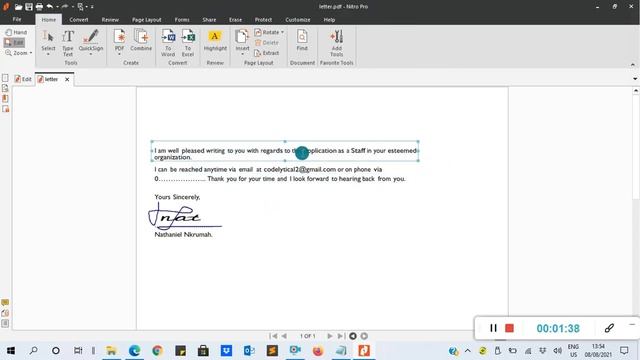This screenshot has height=360, width=640.
Task: Open Microsoft Edge from taskbar
Action: (134, 351)
